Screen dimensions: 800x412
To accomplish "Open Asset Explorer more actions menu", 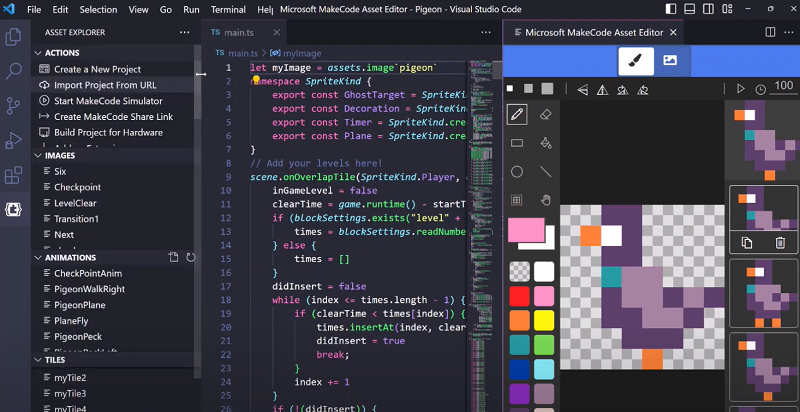I will (185, 32).
